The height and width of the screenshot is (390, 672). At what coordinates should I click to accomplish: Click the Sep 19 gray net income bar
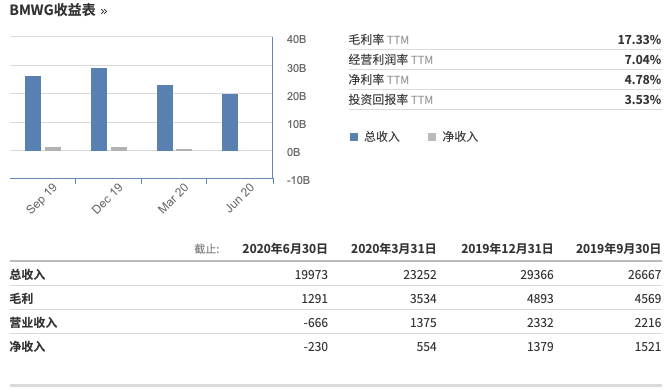pyautogui.click(x=53, y=149)
